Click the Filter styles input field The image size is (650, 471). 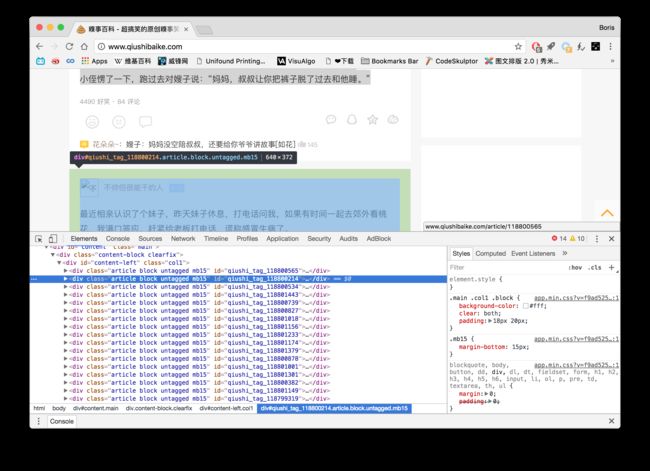pyautogui.click(x=506, y=268)
